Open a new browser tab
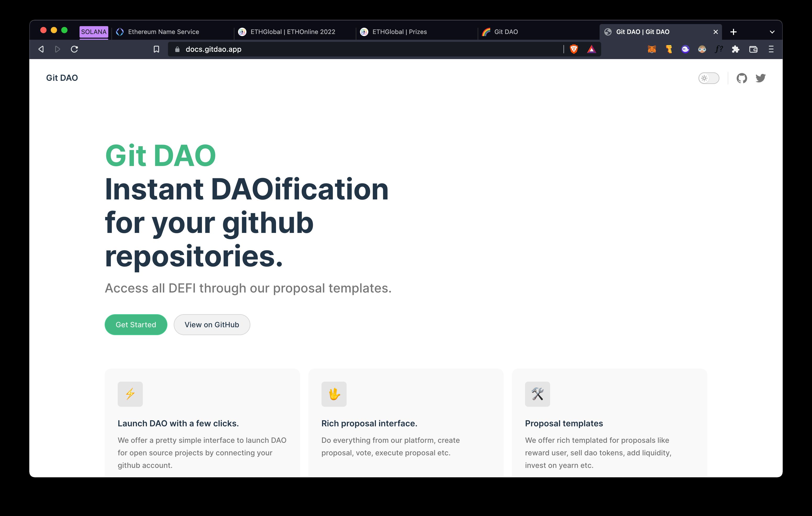This screenshot has height=516, width=812. pyautogui.click(x=734, y=32)
